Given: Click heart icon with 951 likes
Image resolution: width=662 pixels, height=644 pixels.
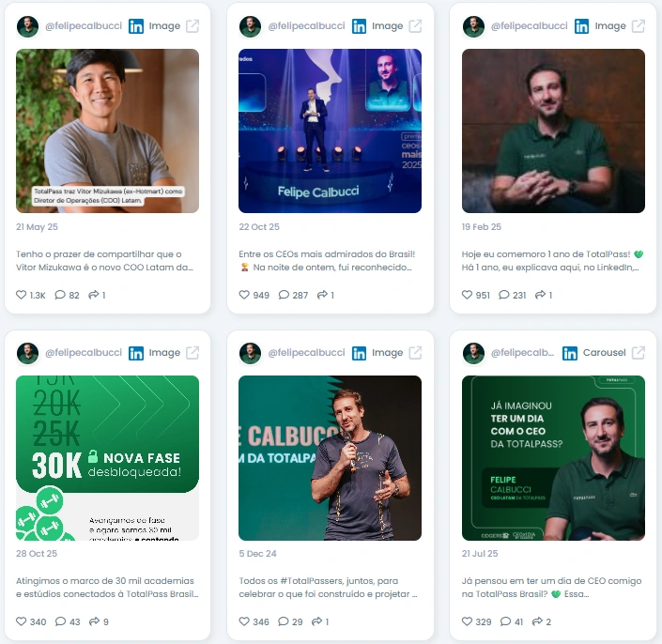Looking at the screenshot, I should pos(467,295).
